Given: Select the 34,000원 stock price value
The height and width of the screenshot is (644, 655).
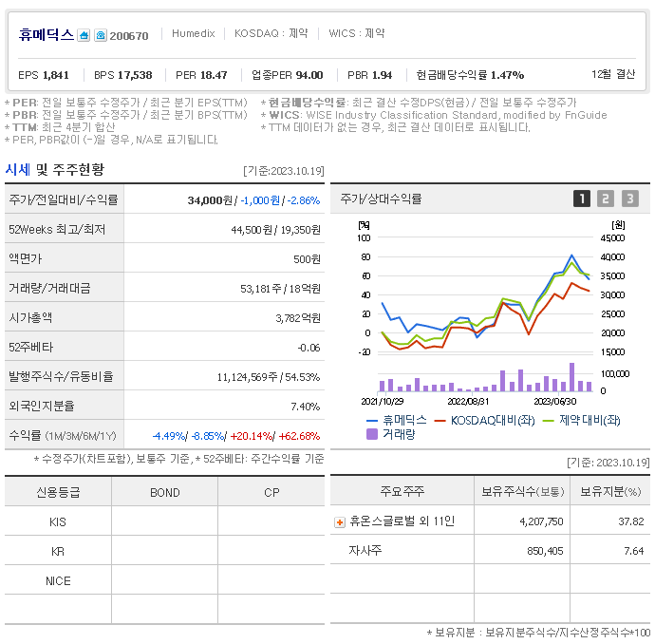Looking at the screenshot, I should click(x=210, y=200).
